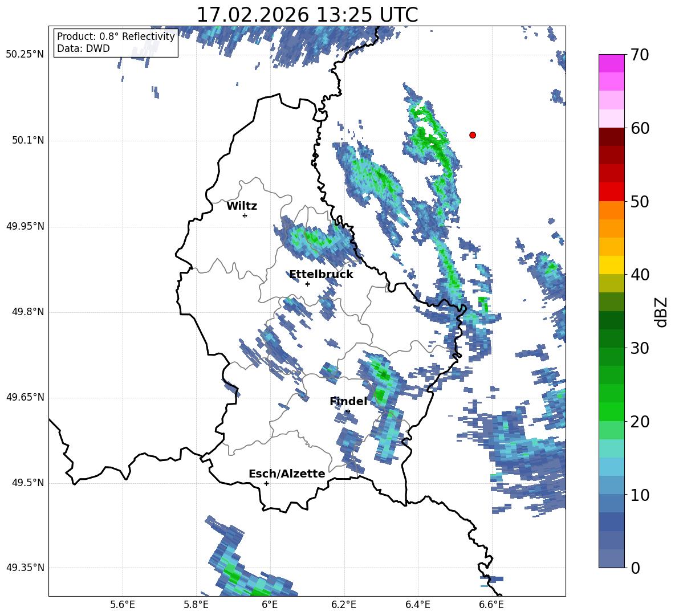Screen dimensions: 675x616
Task: Click the Ettelbruck station label
Action: pyautogui.click(x=321, y=275)
